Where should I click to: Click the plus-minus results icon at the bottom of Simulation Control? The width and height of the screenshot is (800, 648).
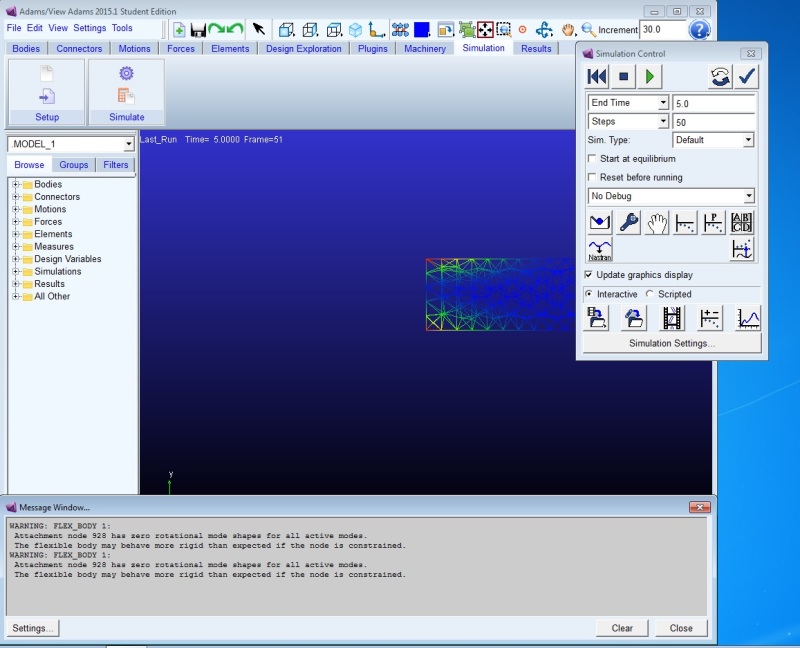[x=710, y=317]
